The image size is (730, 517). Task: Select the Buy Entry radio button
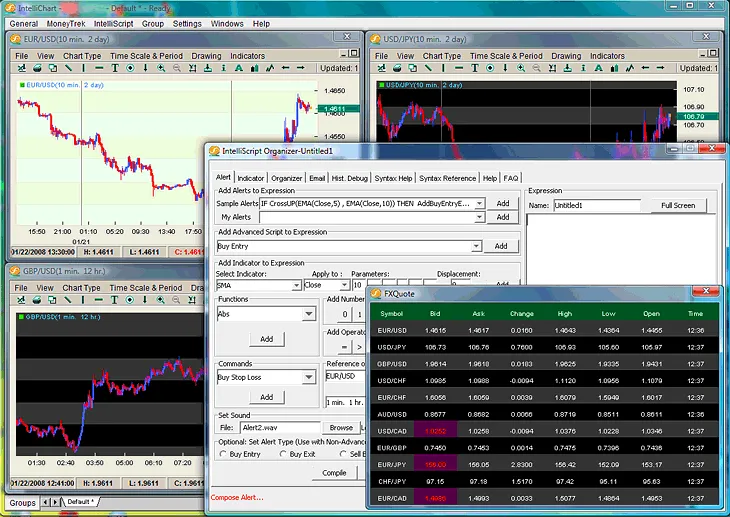coord(222,454)
